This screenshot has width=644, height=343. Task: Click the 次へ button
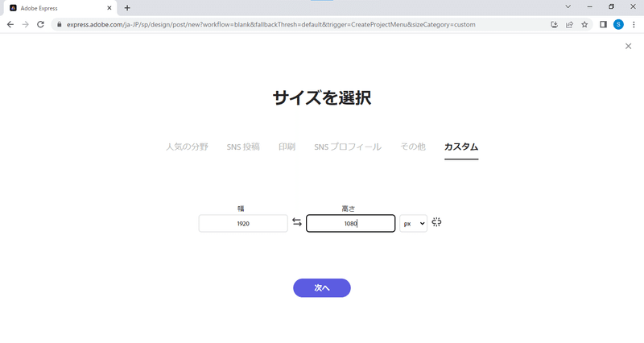(x=321, y=288)
